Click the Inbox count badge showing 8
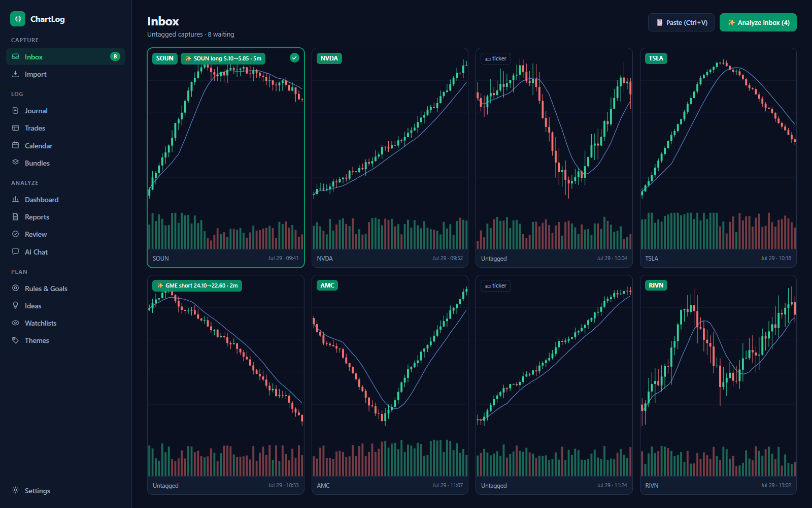 coord(115,56)
